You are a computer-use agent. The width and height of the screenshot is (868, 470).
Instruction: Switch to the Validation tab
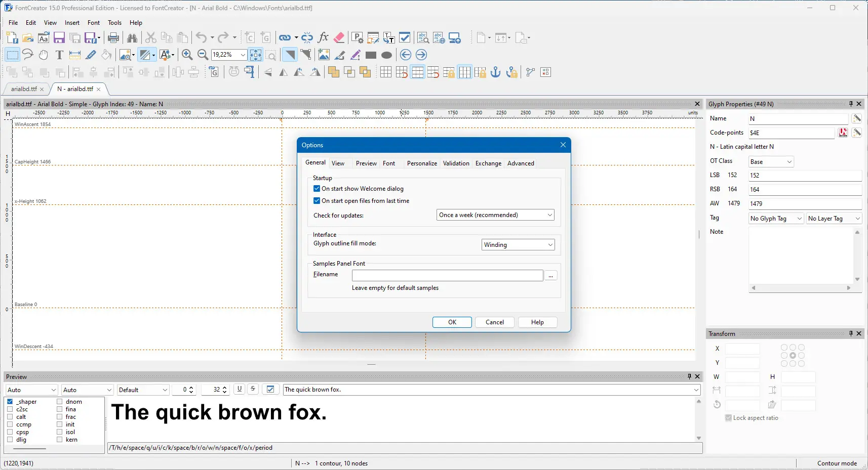click(x=456, y=163)
